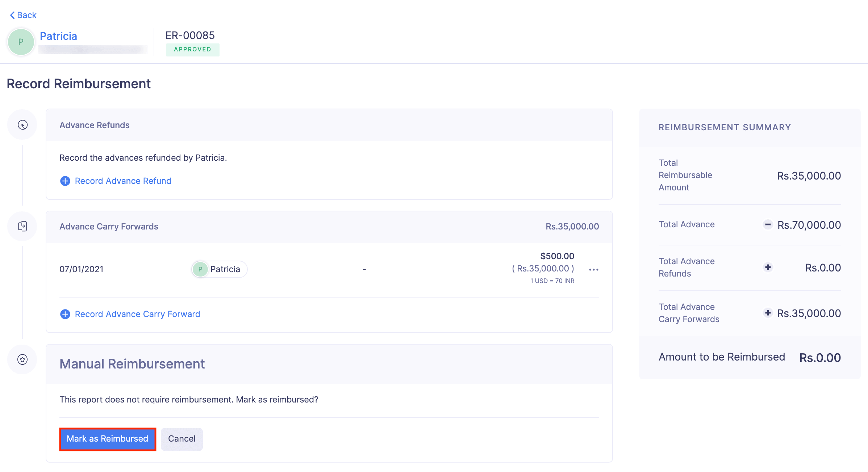Click the APPROVED status badge
Image resolution: width=868 pixels, height=472 pixels.
tap(192, 50)
